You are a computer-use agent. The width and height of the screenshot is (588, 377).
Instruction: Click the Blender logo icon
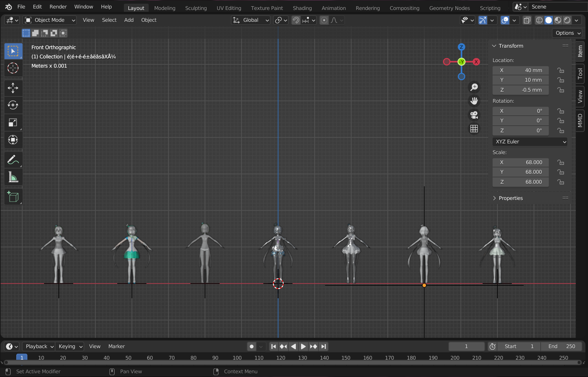click(x=9, y=7)
